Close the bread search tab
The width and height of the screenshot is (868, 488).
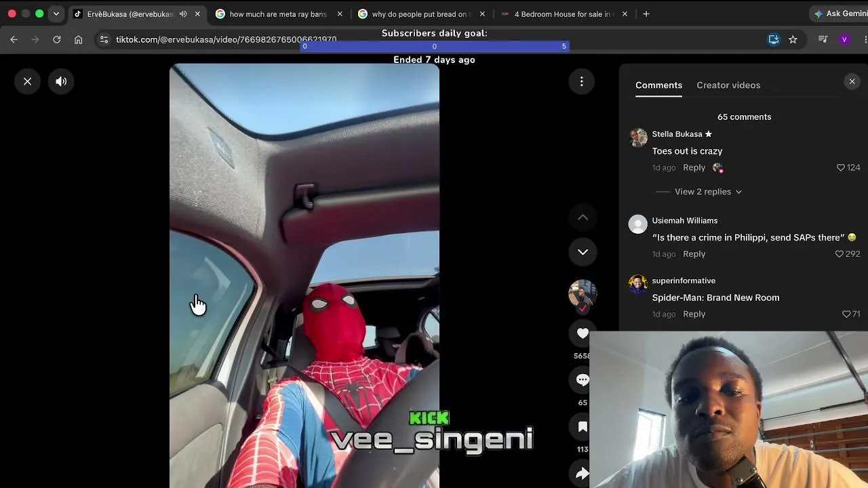[482, 14]
